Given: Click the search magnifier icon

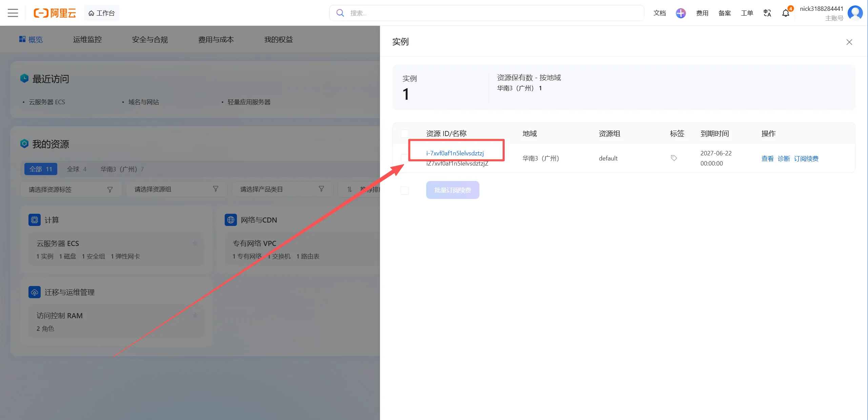Looking at the screenshot, I should coord(340,13).
